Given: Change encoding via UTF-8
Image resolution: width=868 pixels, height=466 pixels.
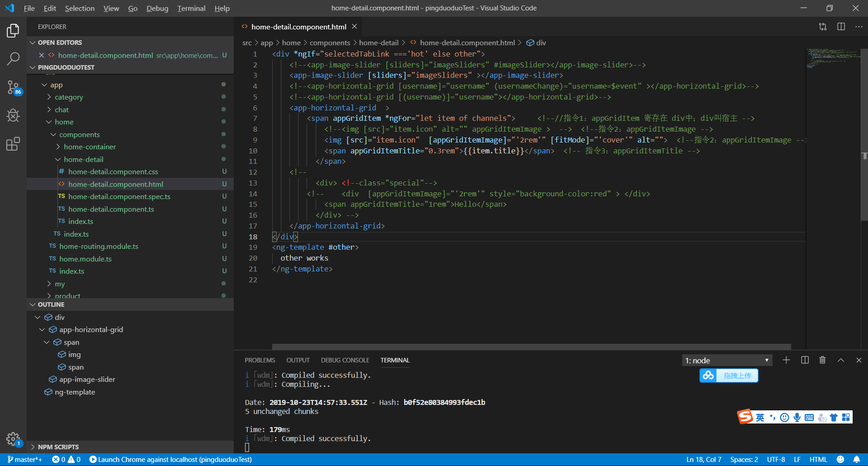Looking at the screenshot, I should pyautogui.click(x=776, y=460).
